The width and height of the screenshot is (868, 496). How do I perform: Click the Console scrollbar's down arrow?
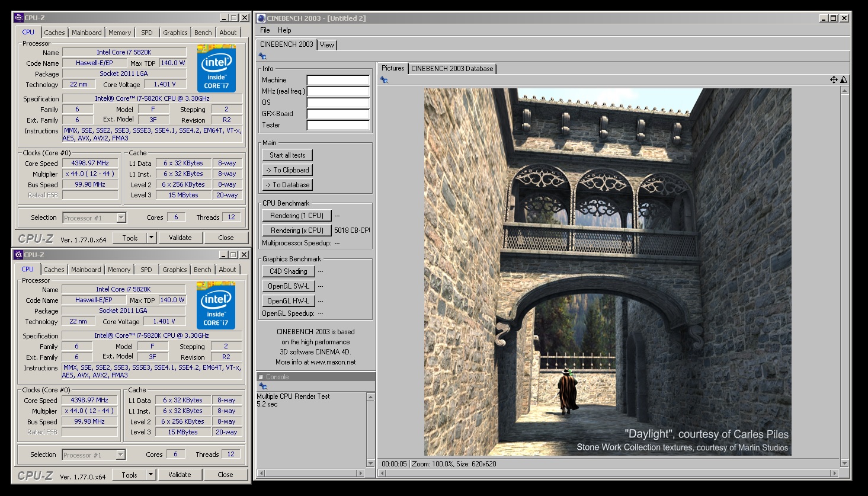pos(371,463)
